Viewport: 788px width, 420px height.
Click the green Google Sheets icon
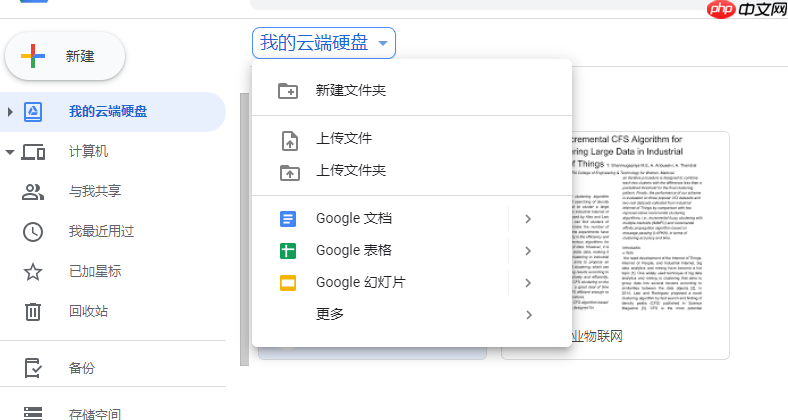pyautogui.click(x=288, y=251)
